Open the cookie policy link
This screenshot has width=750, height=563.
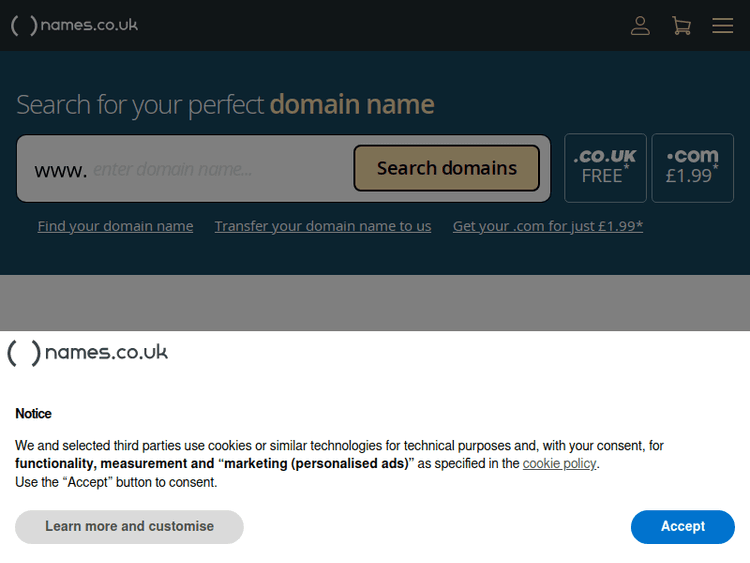(559, 464)
